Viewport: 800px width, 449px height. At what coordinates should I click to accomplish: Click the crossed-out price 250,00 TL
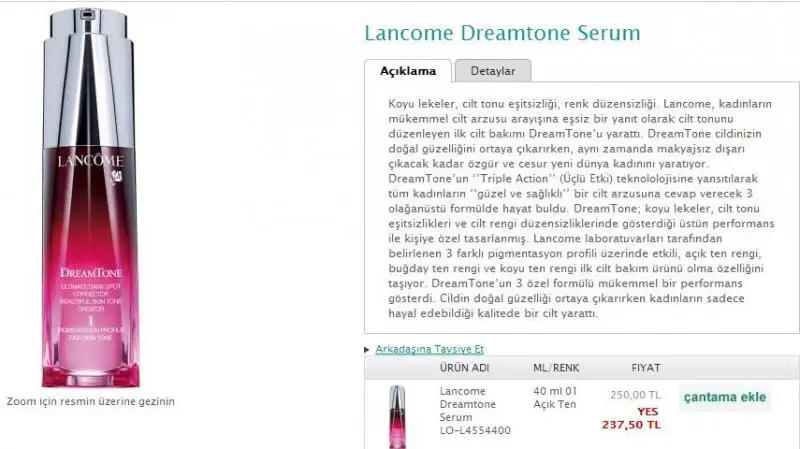coord(635,395)
